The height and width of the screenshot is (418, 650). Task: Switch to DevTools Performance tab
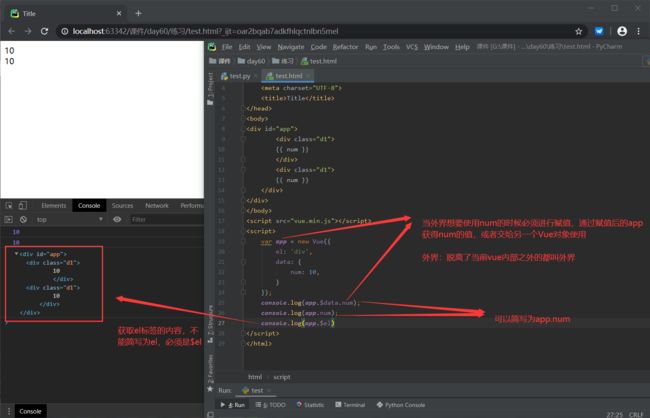pyautogui.click(x=192, y=205)
